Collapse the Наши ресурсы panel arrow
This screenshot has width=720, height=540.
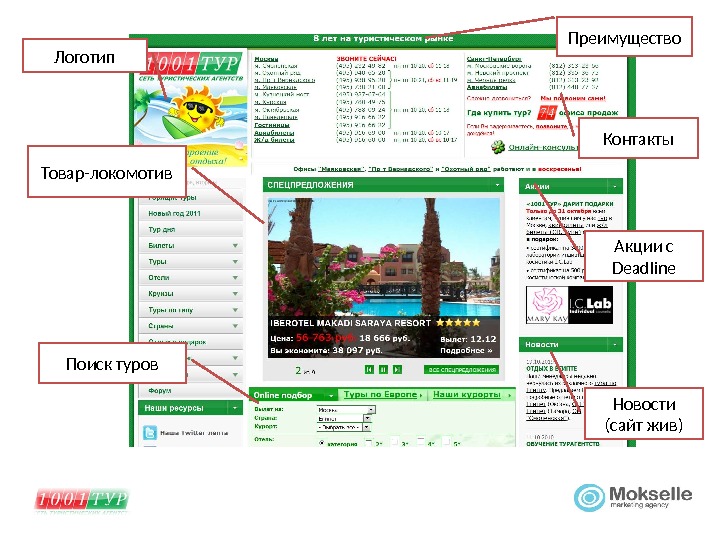235,408
